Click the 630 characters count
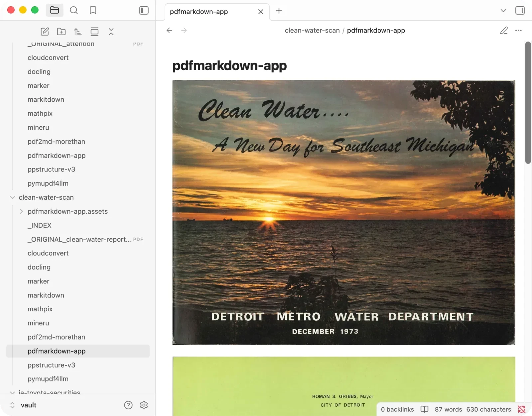The width and height of the screenshot is (532, 416). coord(488,409)
